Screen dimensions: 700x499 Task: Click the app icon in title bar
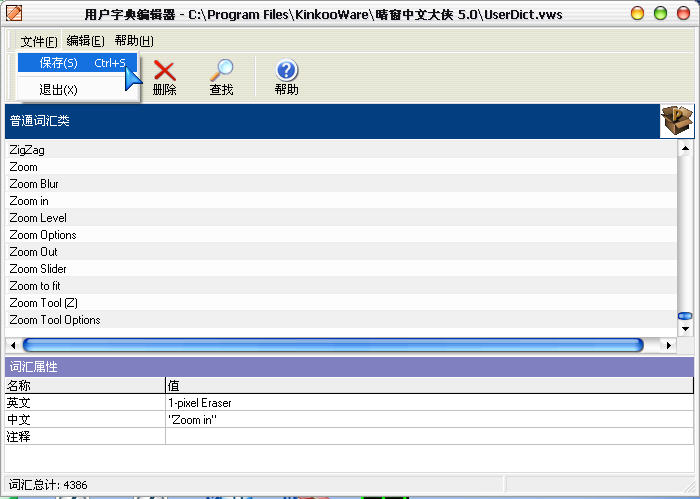pyautogui.click(x=14, y=13)
